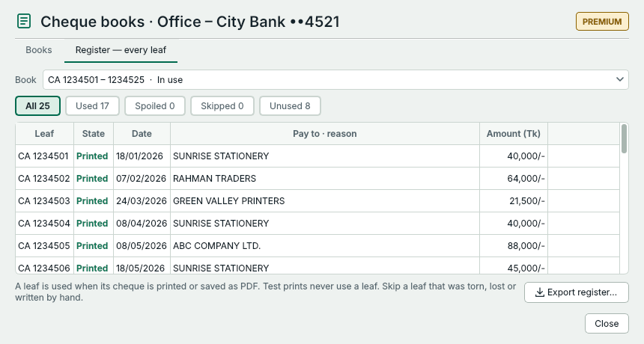The width and height of the screenshot is (644, 344).
Task: Click the Close button
Action: click(x=607, y=324)
